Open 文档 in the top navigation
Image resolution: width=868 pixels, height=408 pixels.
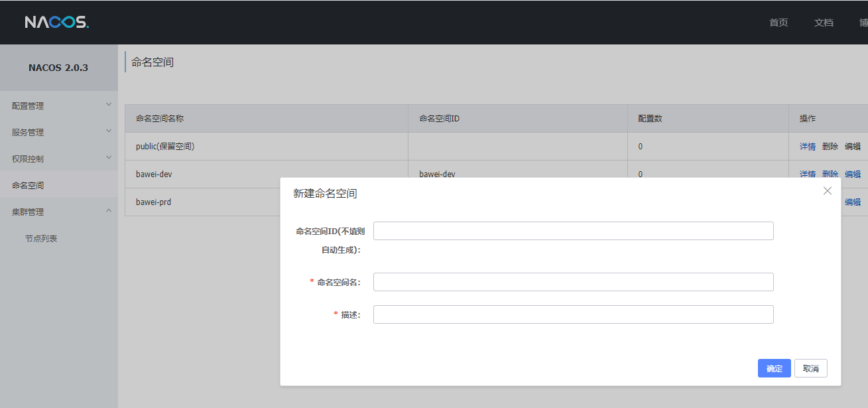(824, 23)
